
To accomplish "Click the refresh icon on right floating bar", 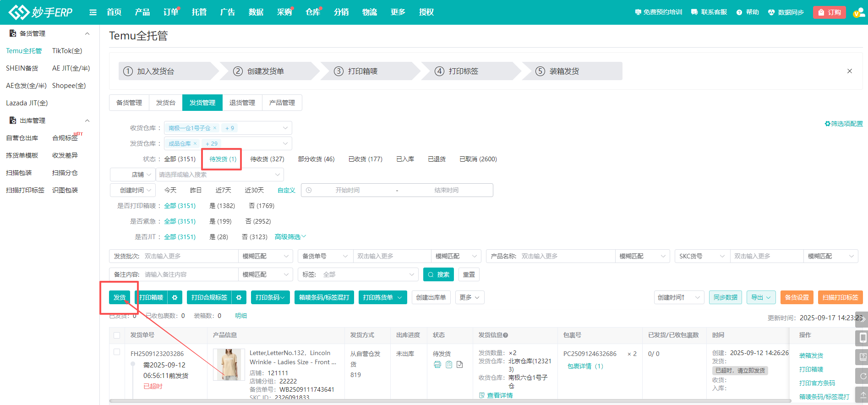I will point(863,376).
